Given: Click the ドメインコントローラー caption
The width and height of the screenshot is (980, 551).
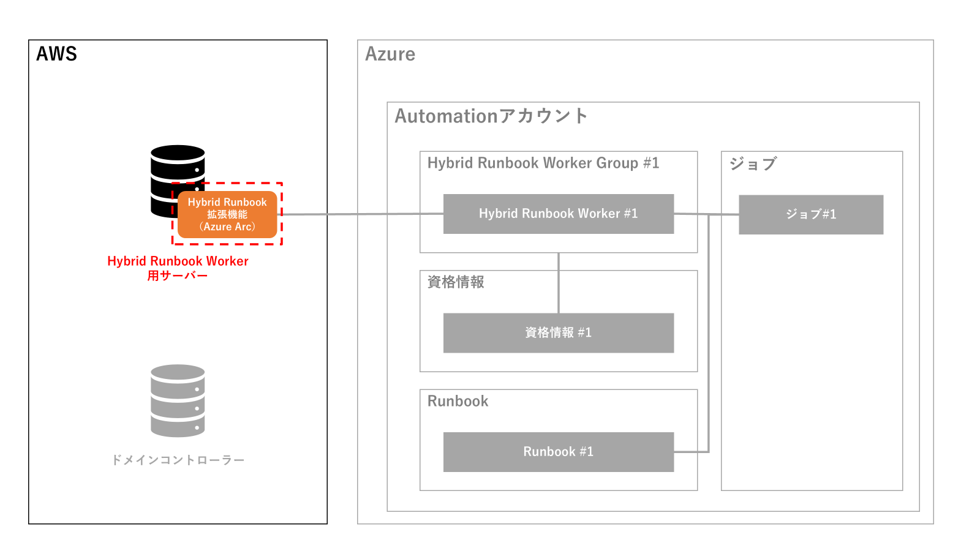Looking at the screenshot, I should coord(178,460).
